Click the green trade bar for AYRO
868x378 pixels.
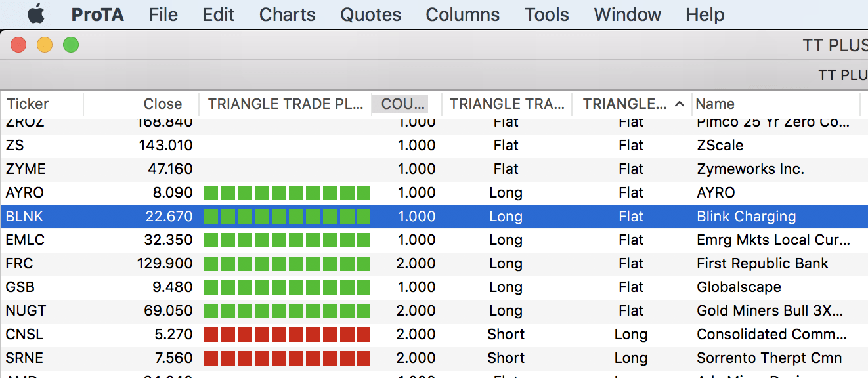click(286, 193)
